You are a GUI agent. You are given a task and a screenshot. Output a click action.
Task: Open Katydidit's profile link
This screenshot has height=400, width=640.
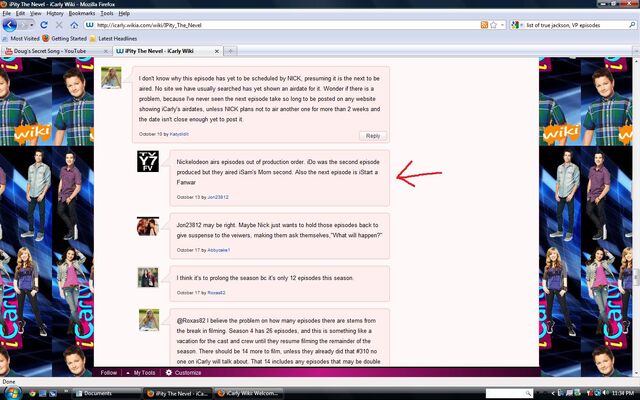[x=179, y=134]
